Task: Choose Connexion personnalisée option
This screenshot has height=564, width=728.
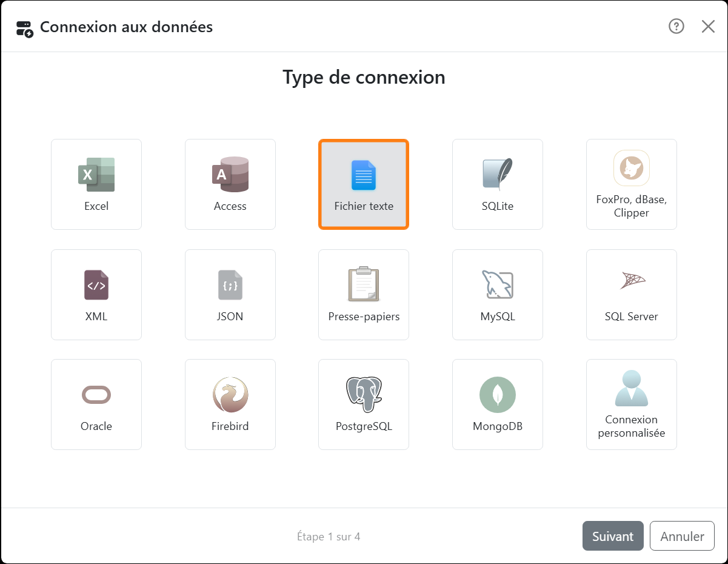Action: click(x=632, y=405)
